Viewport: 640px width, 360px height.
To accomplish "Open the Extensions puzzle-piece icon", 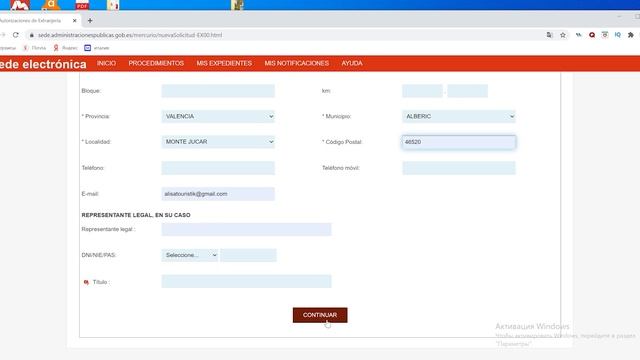I will 631,35.
